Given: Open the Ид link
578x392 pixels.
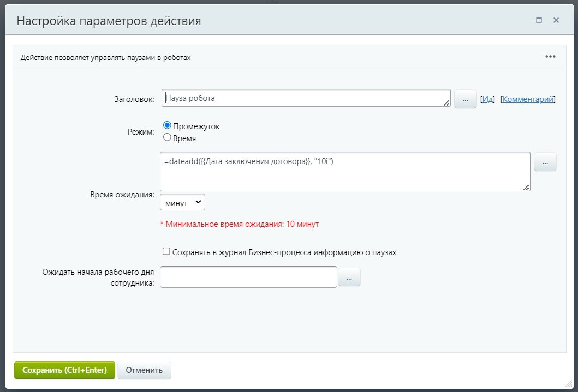Looking at the screenshot, I should tap(487, 99).
